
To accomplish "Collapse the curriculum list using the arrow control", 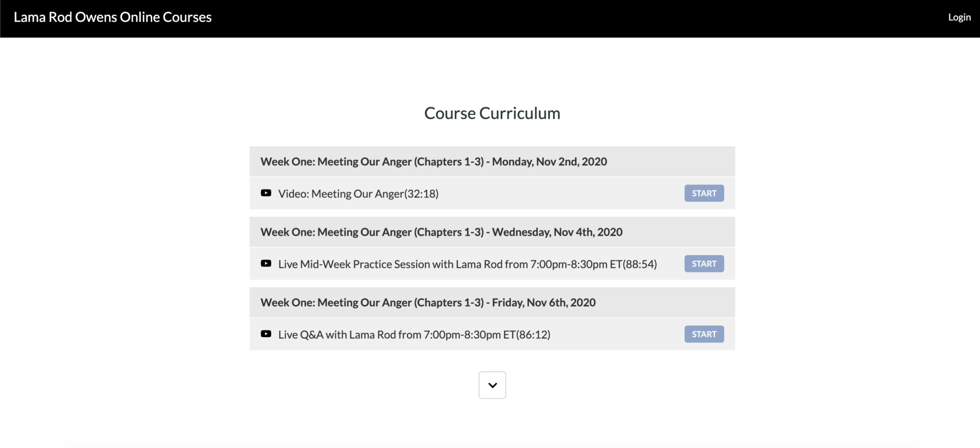I will (x=492, y=385).
